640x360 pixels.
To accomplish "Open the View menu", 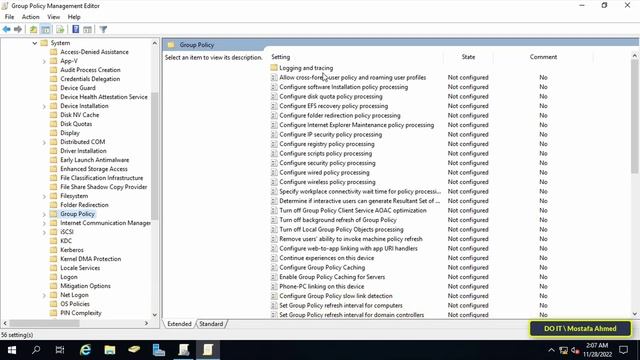I will (53, 17).
